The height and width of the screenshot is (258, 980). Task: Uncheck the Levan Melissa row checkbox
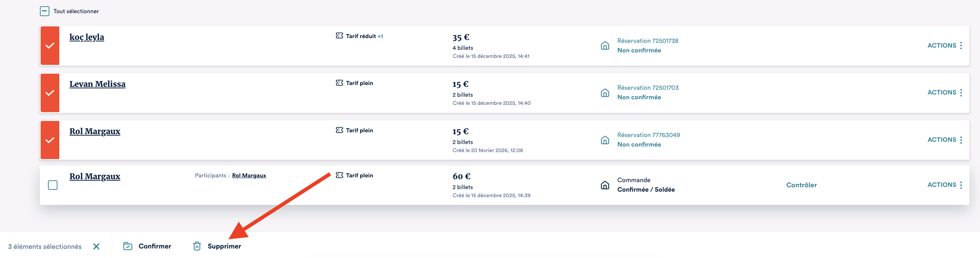(50, 93)
